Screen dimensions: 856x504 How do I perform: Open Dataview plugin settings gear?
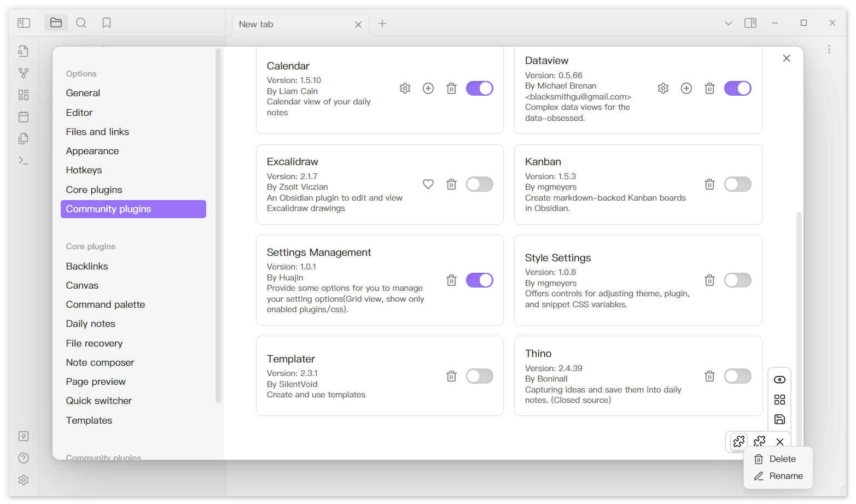[x=663, y=89]
